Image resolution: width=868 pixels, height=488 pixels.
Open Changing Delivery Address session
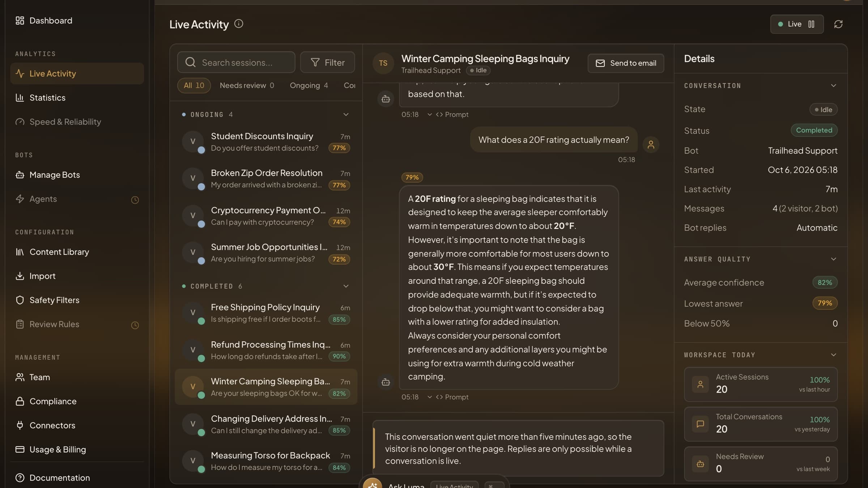pyautogui.click(x=266, y=424)
